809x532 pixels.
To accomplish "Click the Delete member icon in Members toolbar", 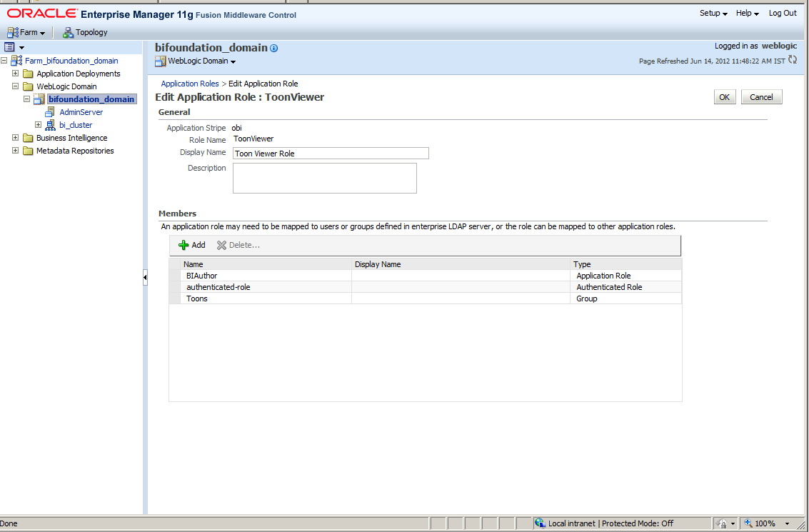I will [221, 245].
